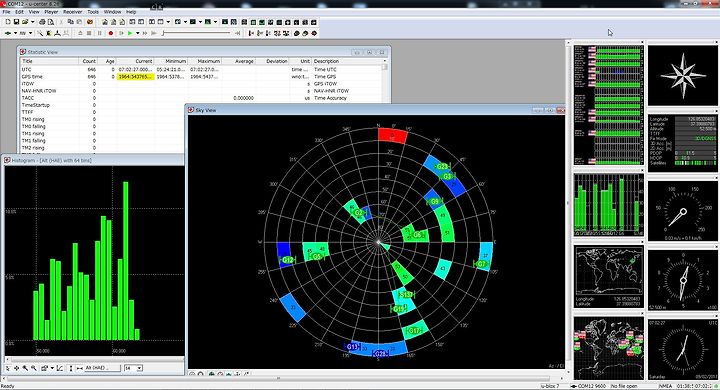Select the move/pan tool in histogram toolbar
Image resolution: width=720 pixels, height=390 pixels.
pyautogui.click(x=17, y=368)
